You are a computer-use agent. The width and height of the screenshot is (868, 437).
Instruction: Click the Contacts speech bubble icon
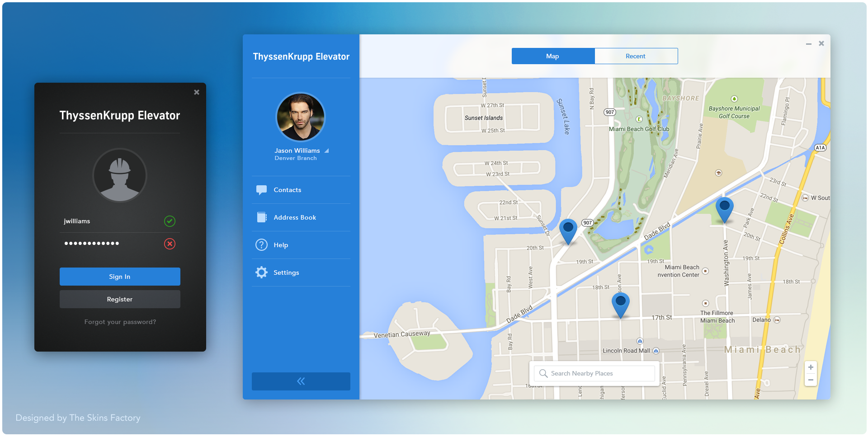pyautogui.click(x=261, y=190)
